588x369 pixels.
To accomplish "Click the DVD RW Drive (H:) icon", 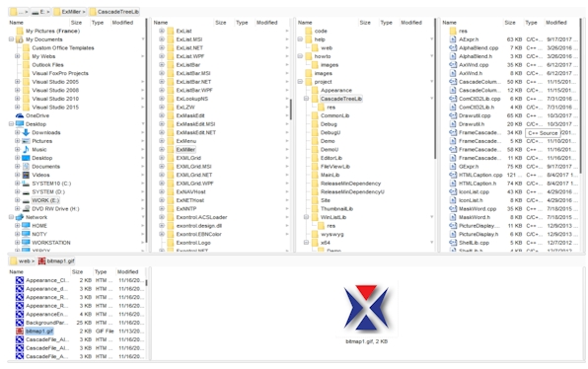I will [x=26, y=208].
